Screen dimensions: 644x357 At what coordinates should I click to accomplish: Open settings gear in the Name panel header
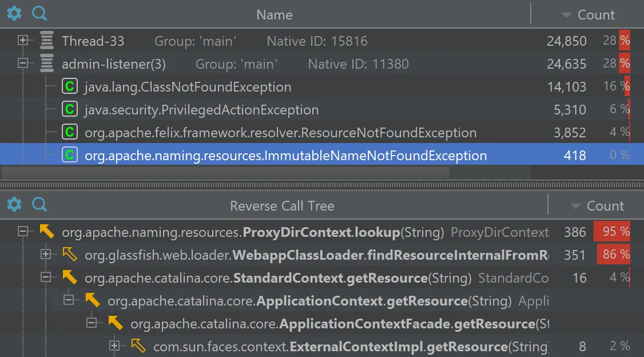[x=14, y=14]
